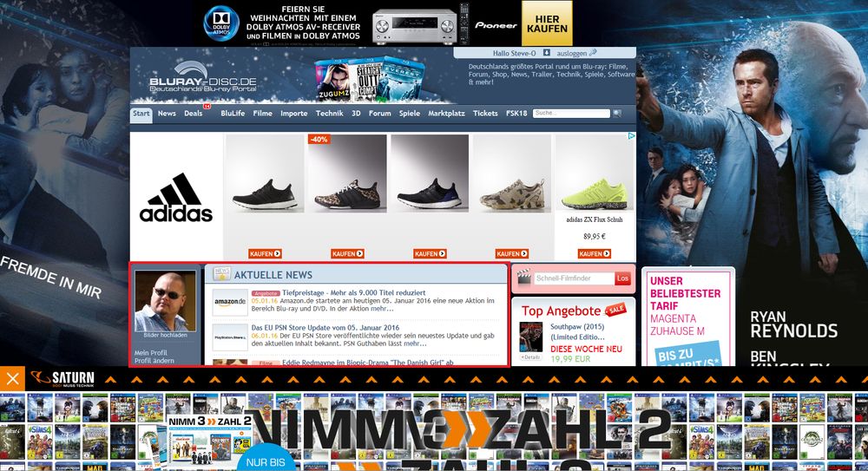Open the Spiele menu item
This screenshot has width=868, height=471.
(410, 114)
